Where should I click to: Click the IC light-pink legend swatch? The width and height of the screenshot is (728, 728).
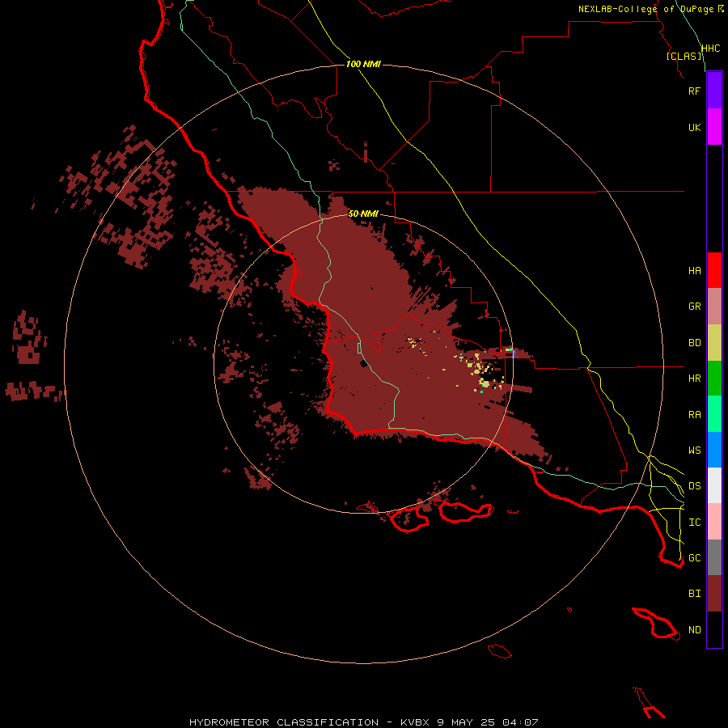[714, 522]
